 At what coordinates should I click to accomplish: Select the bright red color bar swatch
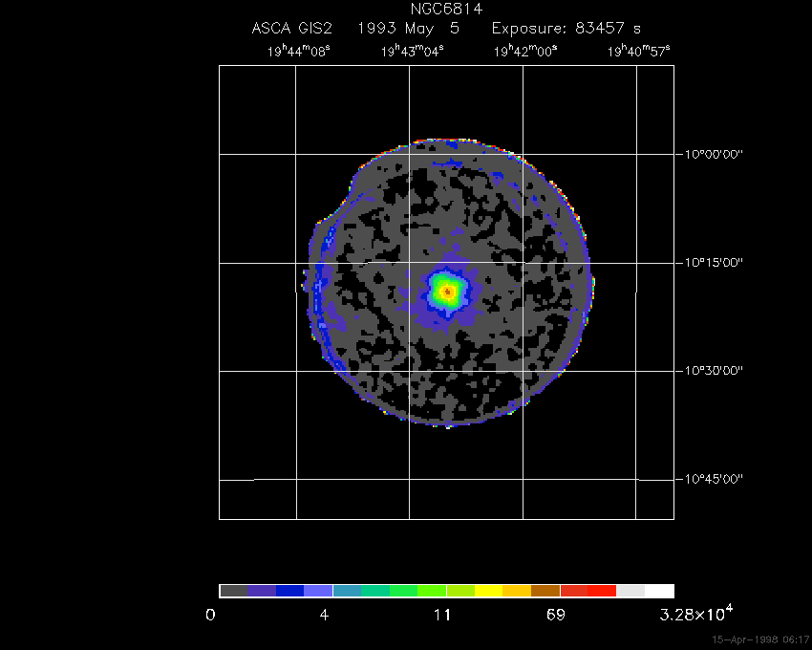point(602,591)
